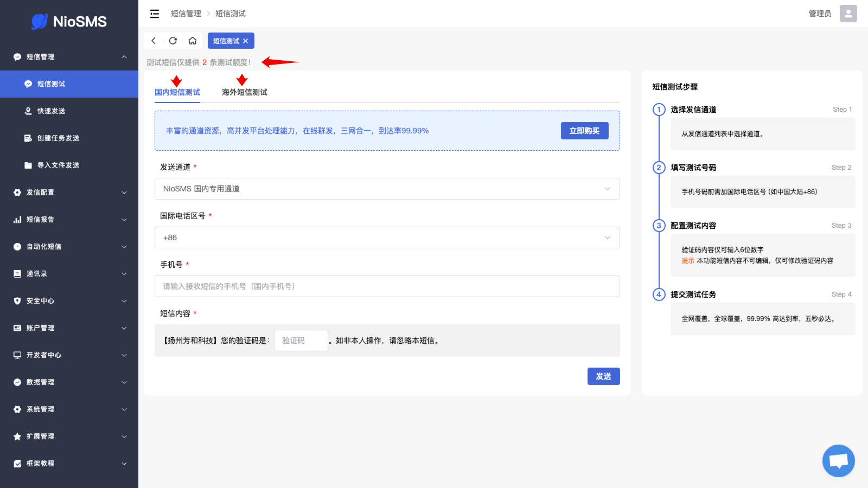Screen dimensions: 868x488
Task: Toggle the sidebar collapse hamburger icon
Action: (x=155, y=14)
